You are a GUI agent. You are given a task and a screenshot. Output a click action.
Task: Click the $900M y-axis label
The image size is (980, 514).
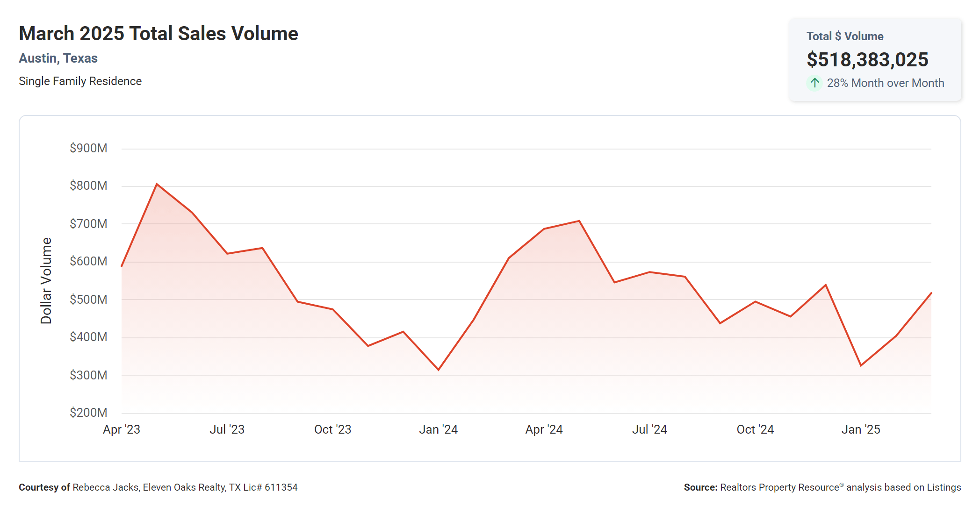tap(88, 148)
